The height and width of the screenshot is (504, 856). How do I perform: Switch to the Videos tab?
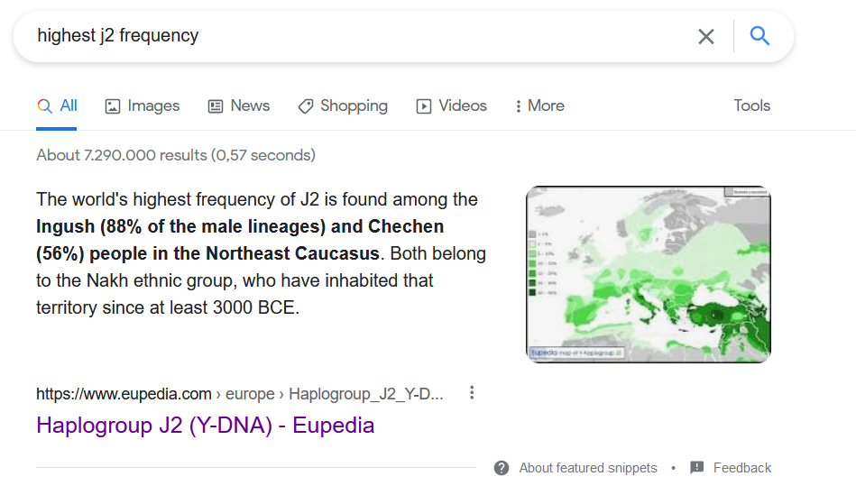pos(463,106)
